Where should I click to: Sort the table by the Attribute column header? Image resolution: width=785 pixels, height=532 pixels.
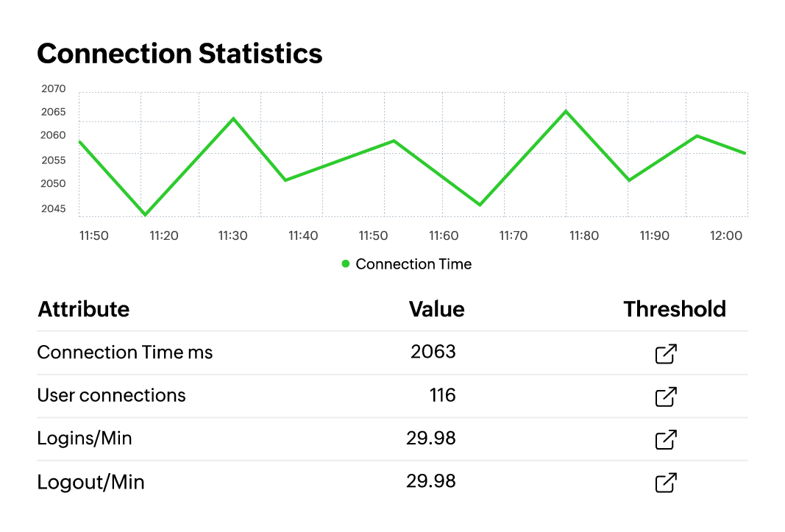pos(83,309)
